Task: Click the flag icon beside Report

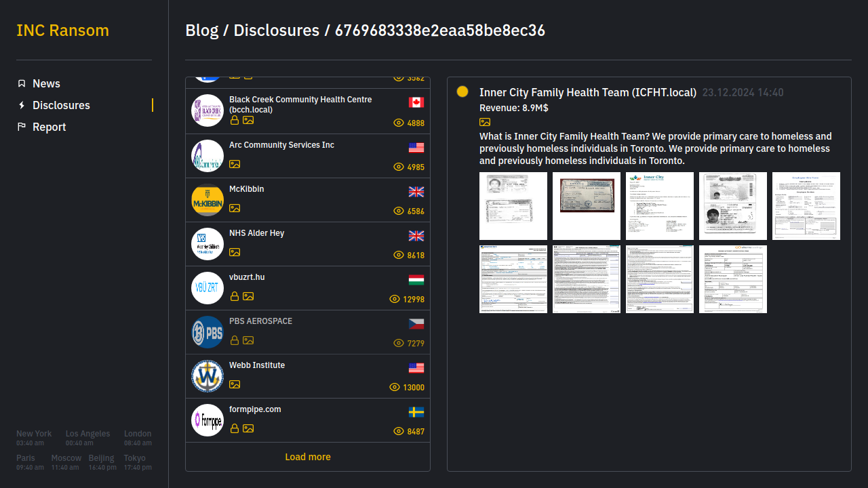Action: point(22,127)
